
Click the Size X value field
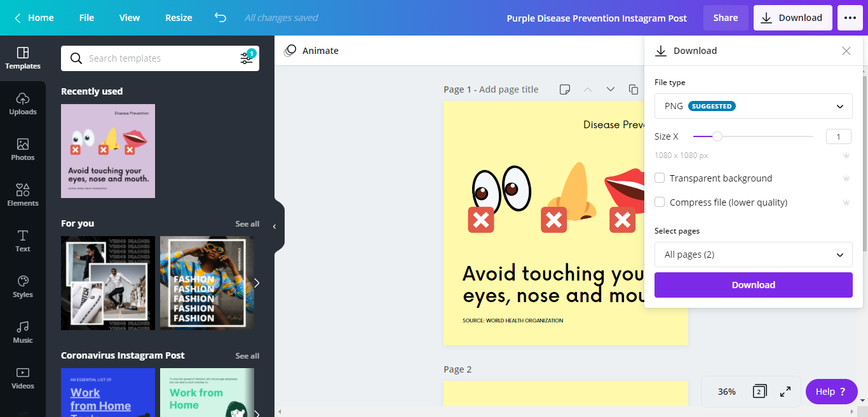click(839, 136)
